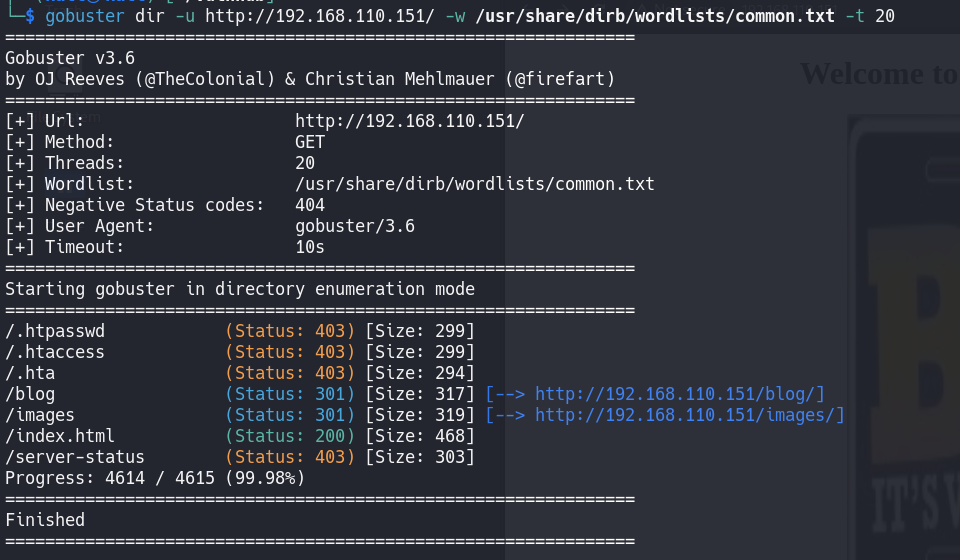The image size is (960, 560).
Task: Select the /.hta result path
Action: click(x=30, y=373)
